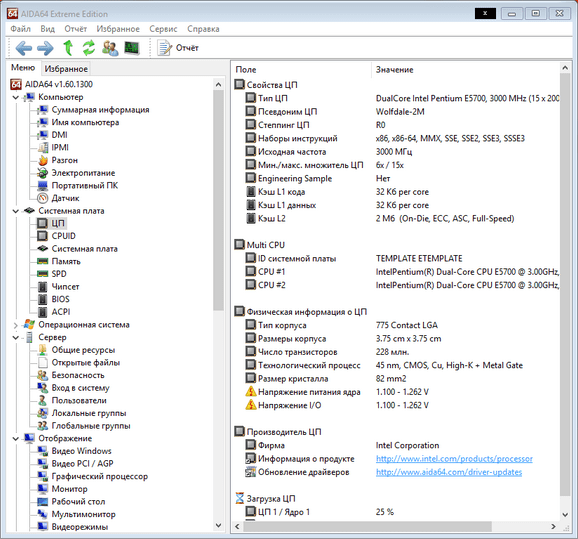Select the Общие ресурсы icon
Image resolution: width=578 pixels, height=539 pixels.
[x=43, y=350]
